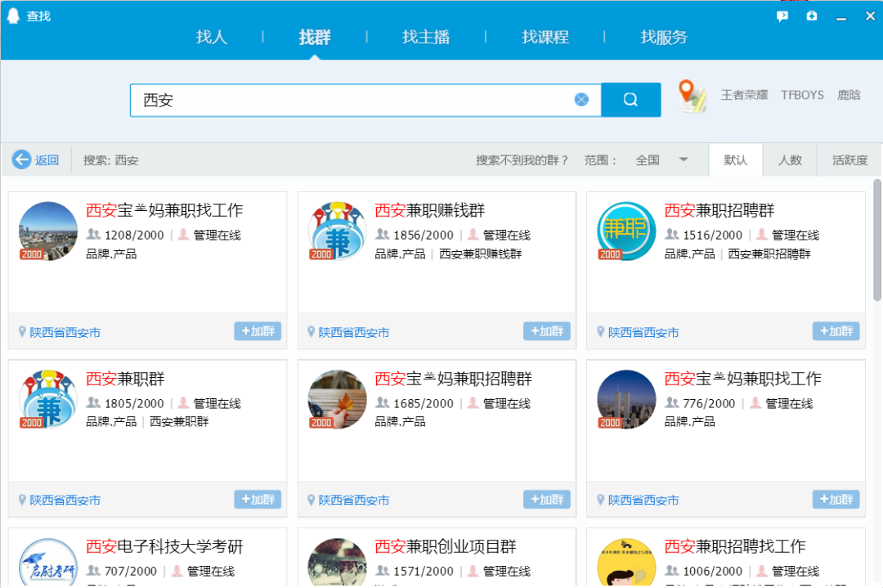This screenshot has height=588, width=883.
Task: Click member count 1685/2000
Action: pos(423,403)
